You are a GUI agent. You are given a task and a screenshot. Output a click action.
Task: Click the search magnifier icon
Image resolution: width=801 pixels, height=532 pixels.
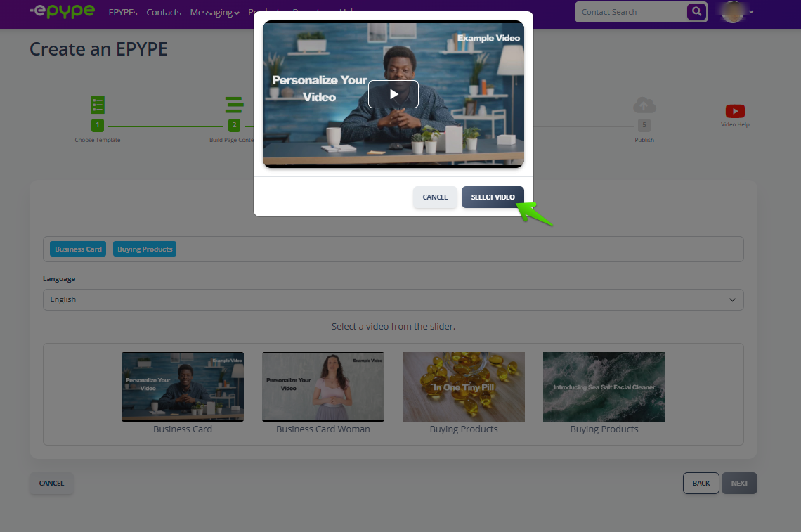click(x=697, y=12)
